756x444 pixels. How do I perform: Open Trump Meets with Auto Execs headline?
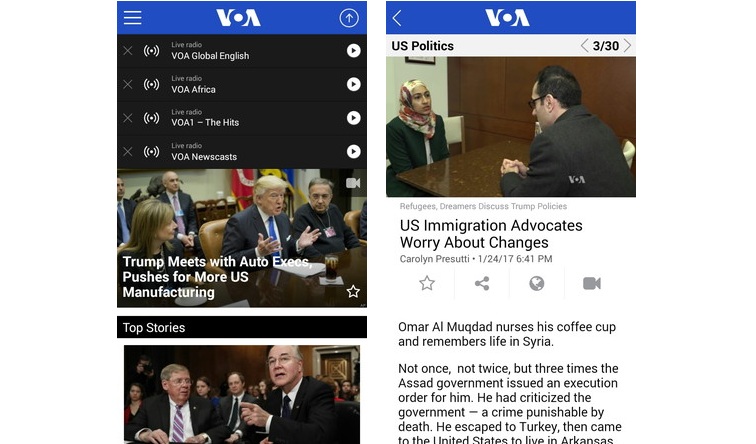(217, 277)
